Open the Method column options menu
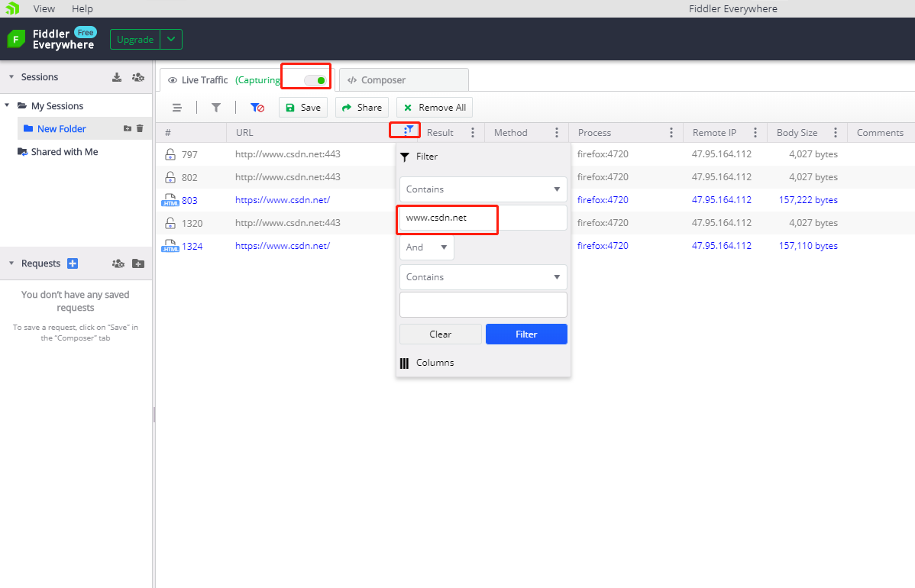915x588 pixels. [557, 133]
